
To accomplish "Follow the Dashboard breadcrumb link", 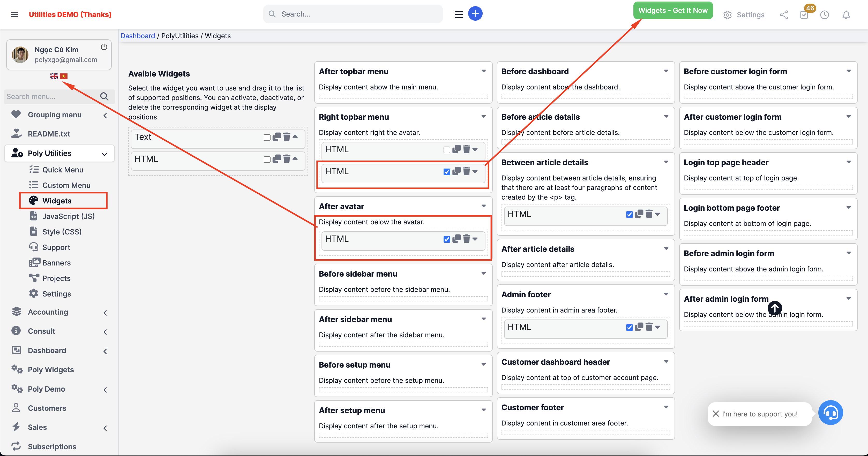I will tap(138, 36).
